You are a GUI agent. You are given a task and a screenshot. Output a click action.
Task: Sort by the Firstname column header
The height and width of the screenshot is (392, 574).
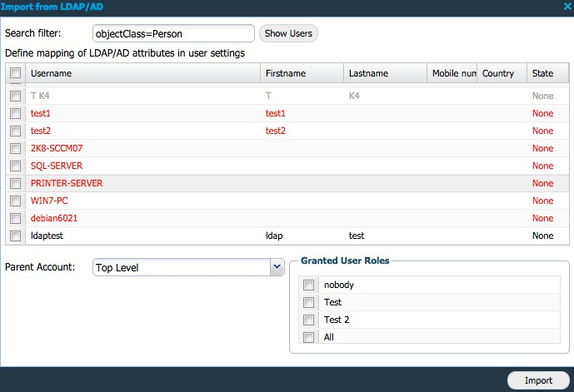coord(302,73)
